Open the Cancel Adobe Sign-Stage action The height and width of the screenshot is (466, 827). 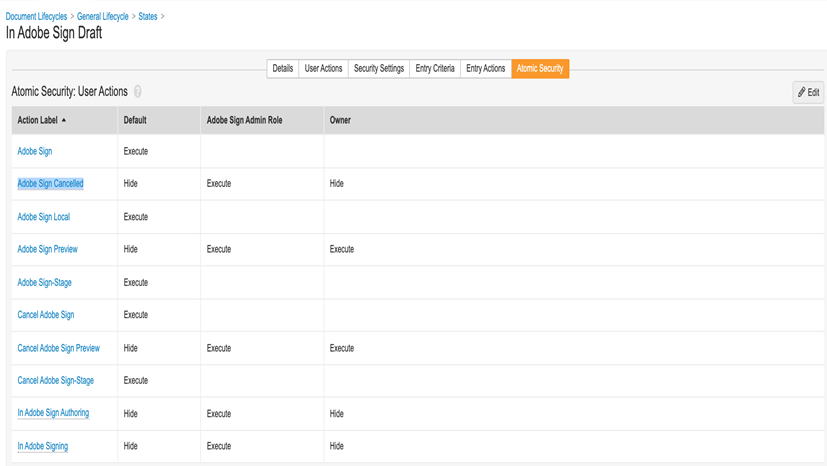click(x=56, y=381)
